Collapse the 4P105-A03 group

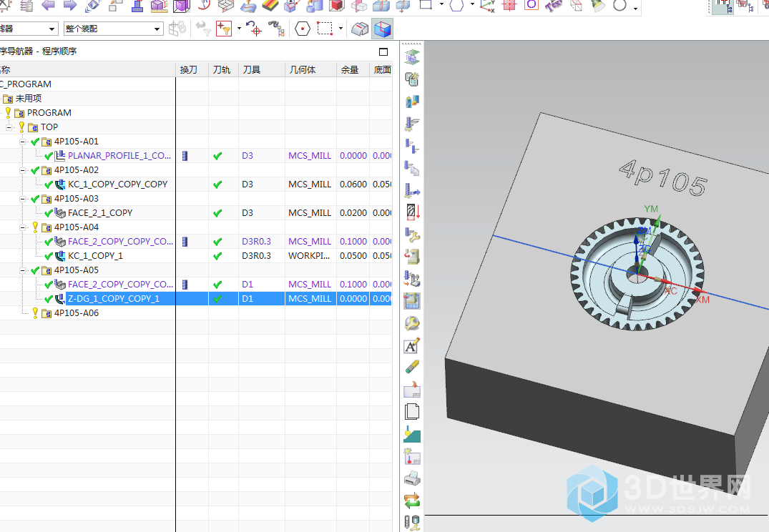click(23, 199)
